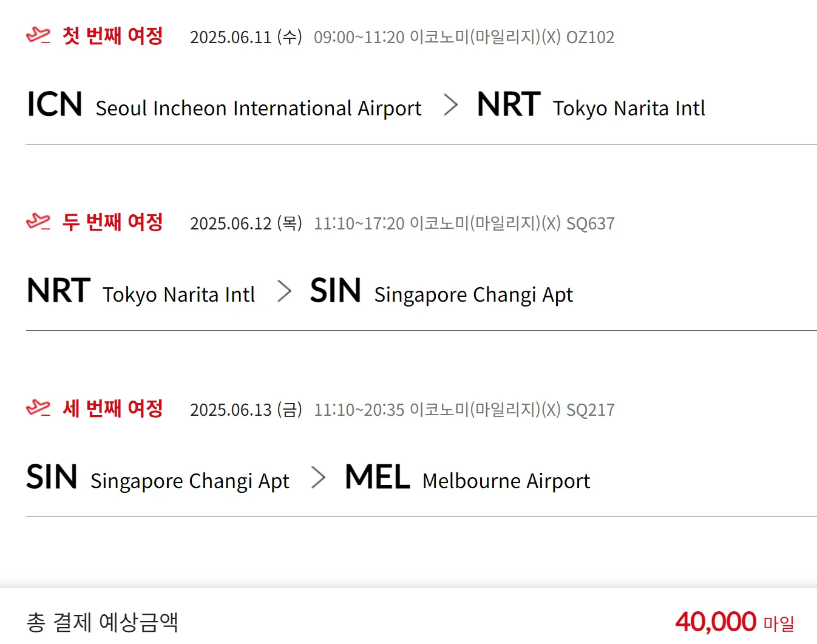
Task: Click the 40,000 마일 total amount
Action: click(x=734, y=622)
